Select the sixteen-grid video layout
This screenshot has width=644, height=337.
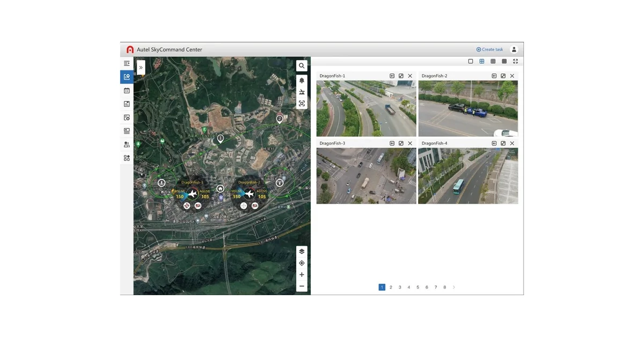[x=504, y=61]
